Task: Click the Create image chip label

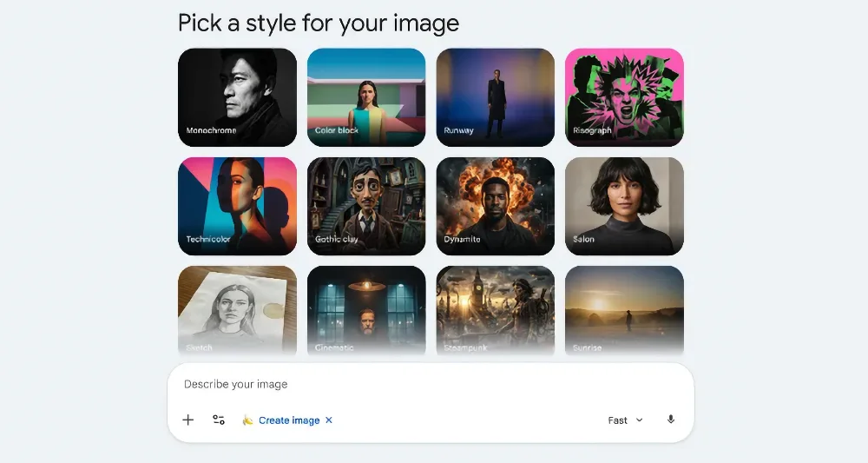Action: (x=289, y=420)
